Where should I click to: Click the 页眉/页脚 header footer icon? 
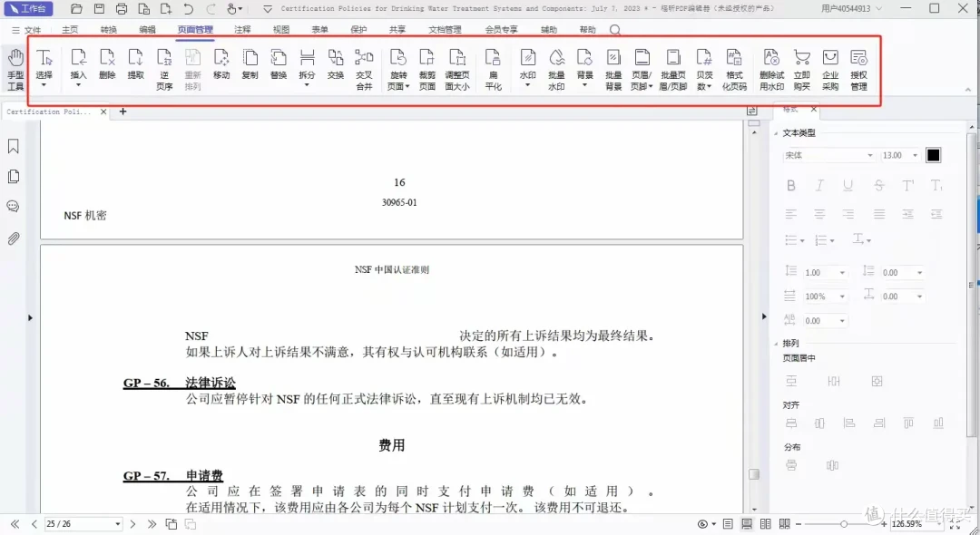point(642,59)
